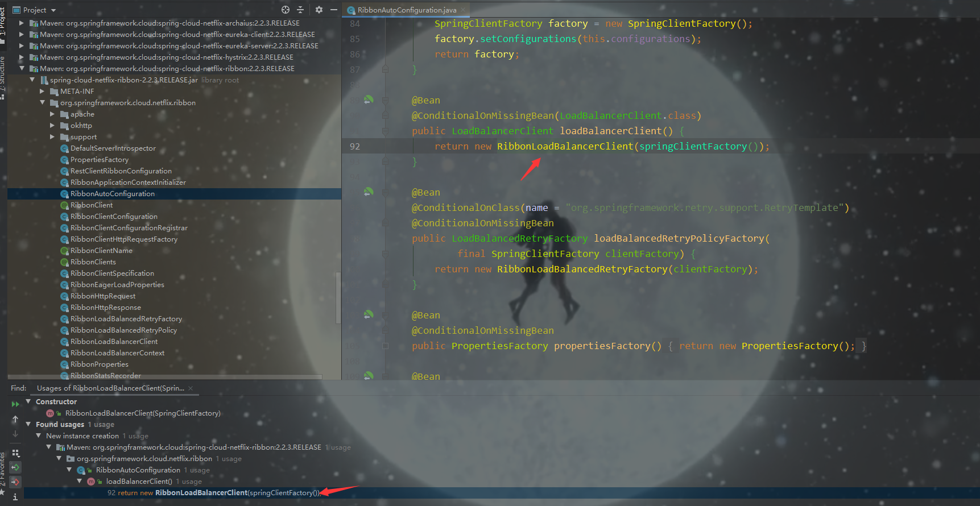Select RibbonClientConfiguration in project tree

tap(114, 217)
